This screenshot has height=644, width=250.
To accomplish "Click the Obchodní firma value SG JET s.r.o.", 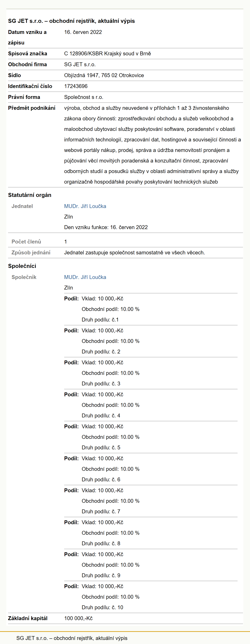I will [80, 64].
